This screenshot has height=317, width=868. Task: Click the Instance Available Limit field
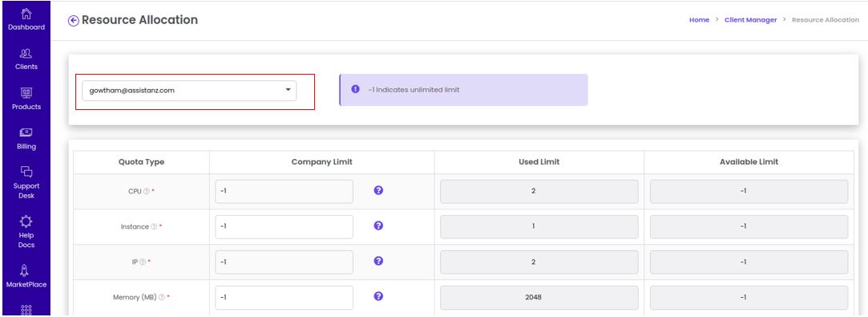749,226
